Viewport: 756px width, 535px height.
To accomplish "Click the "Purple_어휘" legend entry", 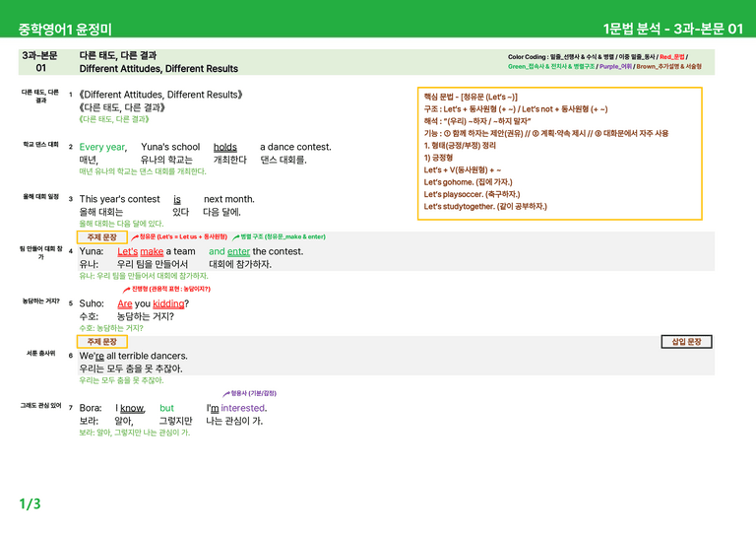I will point(615,67).
